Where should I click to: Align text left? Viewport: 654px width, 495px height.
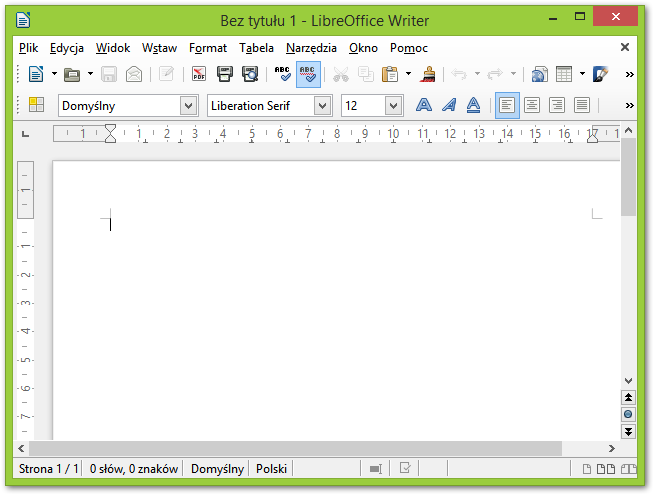[507, 105]
